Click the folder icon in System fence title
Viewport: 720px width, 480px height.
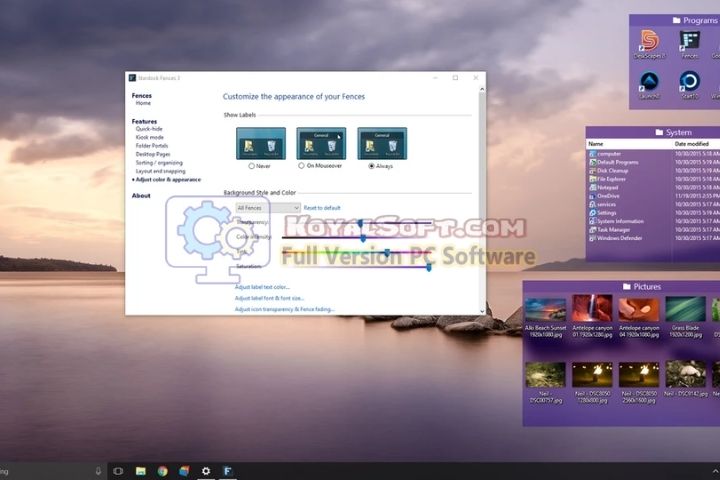[659, 132]
